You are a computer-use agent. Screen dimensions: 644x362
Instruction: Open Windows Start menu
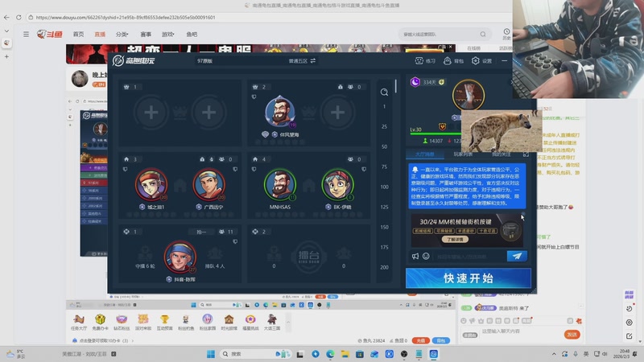pos(211,354)
